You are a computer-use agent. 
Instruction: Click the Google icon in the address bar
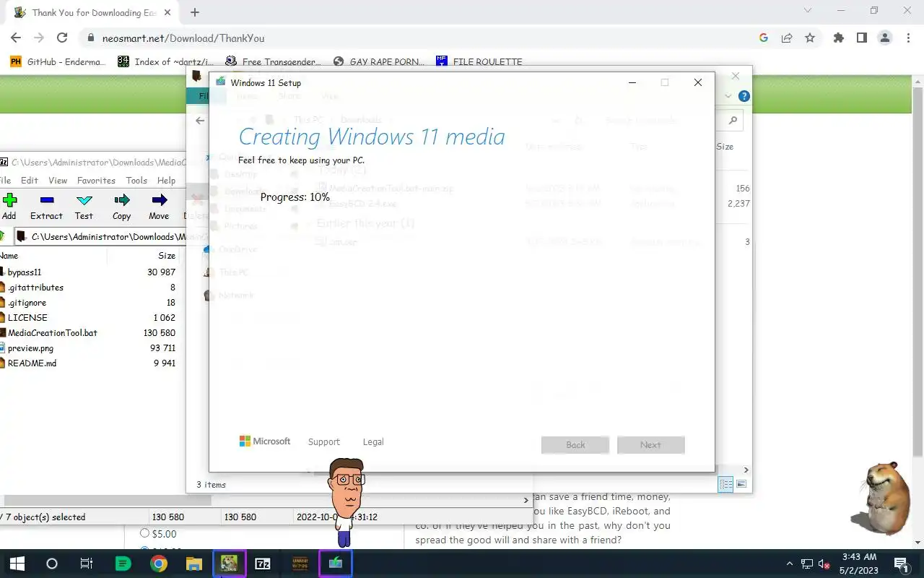(x=764, y=38)
